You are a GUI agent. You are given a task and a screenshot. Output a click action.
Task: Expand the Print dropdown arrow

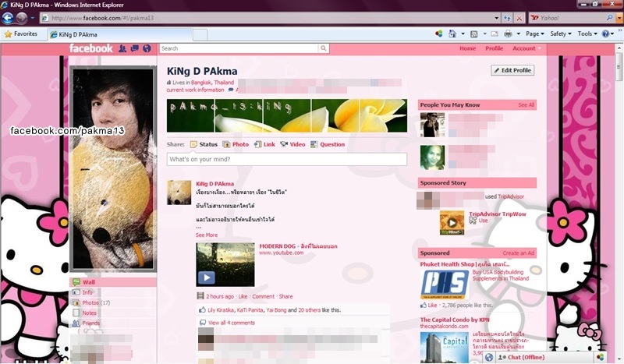(518, 34)
